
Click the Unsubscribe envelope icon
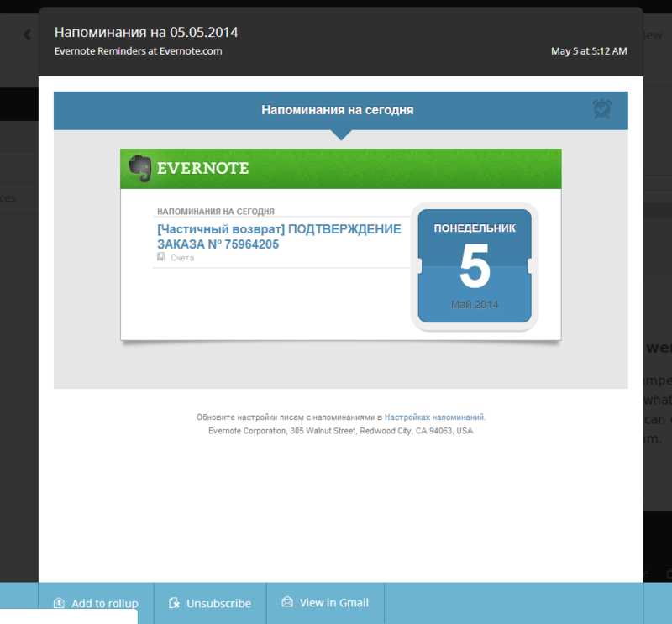(x=174, y=603)
